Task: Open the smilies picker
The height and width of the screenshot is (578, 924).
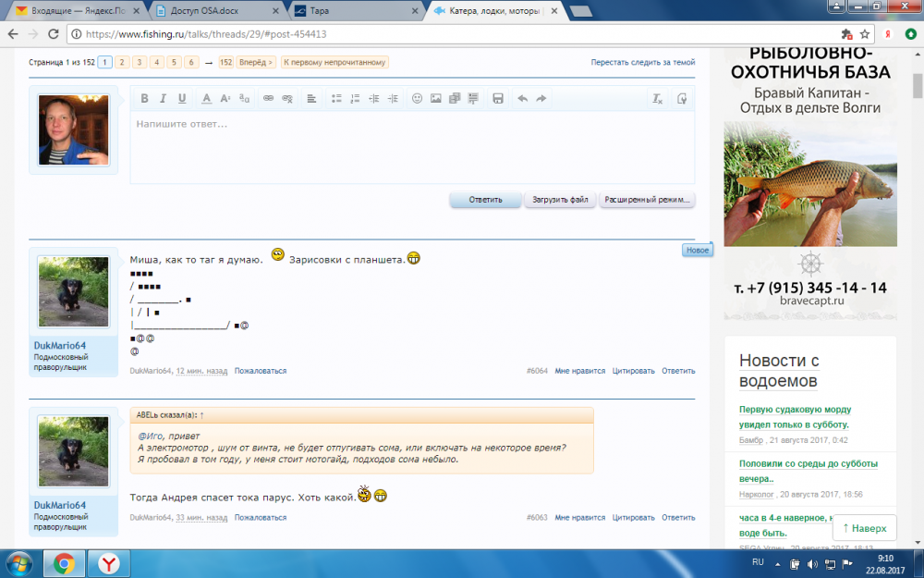Action: 417,99
